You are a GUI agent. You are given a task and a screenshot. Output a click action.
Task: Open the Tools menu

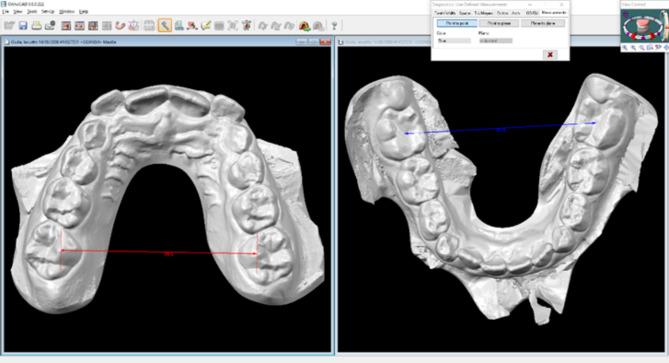tap(32, 12)
